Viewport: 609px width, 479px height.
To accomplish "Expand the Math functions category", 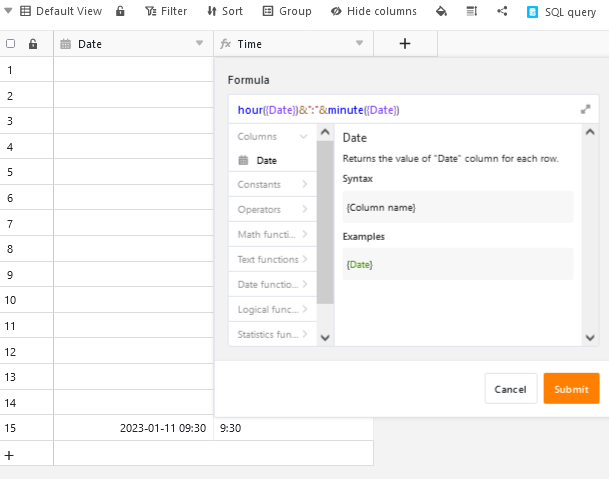I will tap(272, 234).
